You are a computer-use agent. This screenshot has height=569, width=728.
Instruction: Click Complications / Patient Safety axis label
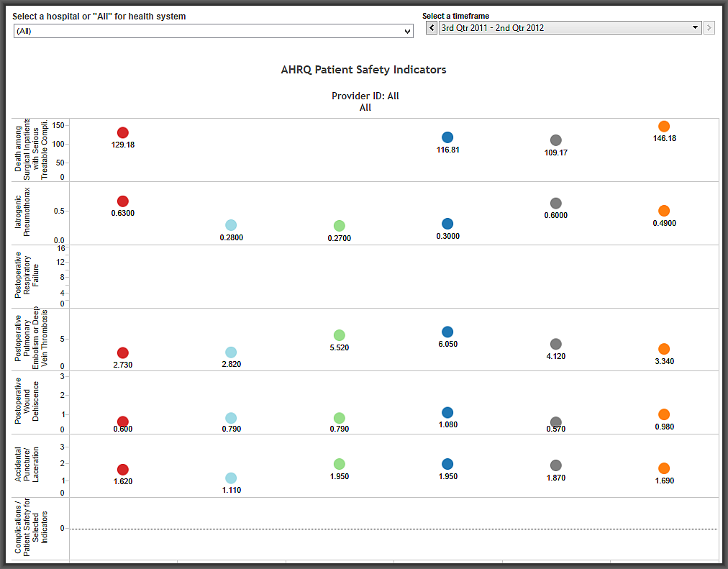31,528
